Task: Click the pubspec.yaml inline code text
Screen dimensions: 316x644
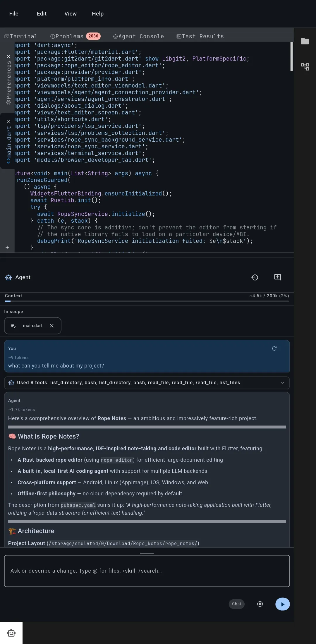Action: click(x=78, y=505)
